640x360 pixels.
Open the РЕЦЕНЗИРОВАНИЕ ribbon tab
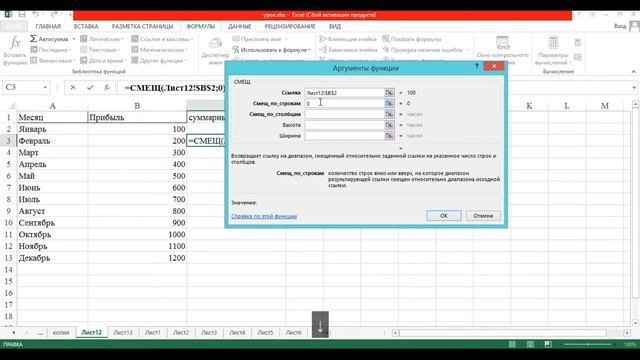pos(290,26)
